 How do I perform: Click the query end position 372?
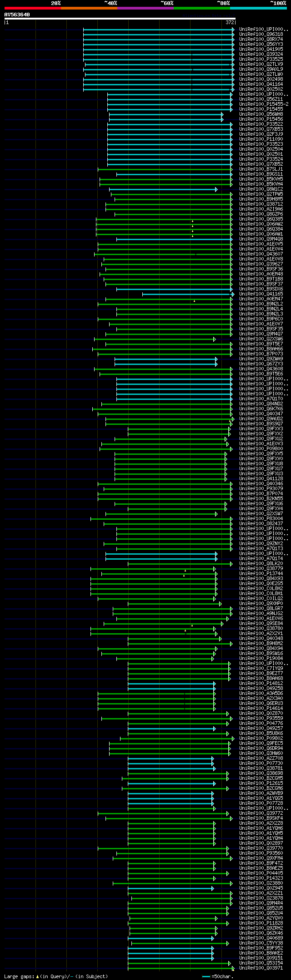click(x=230, y=22)
